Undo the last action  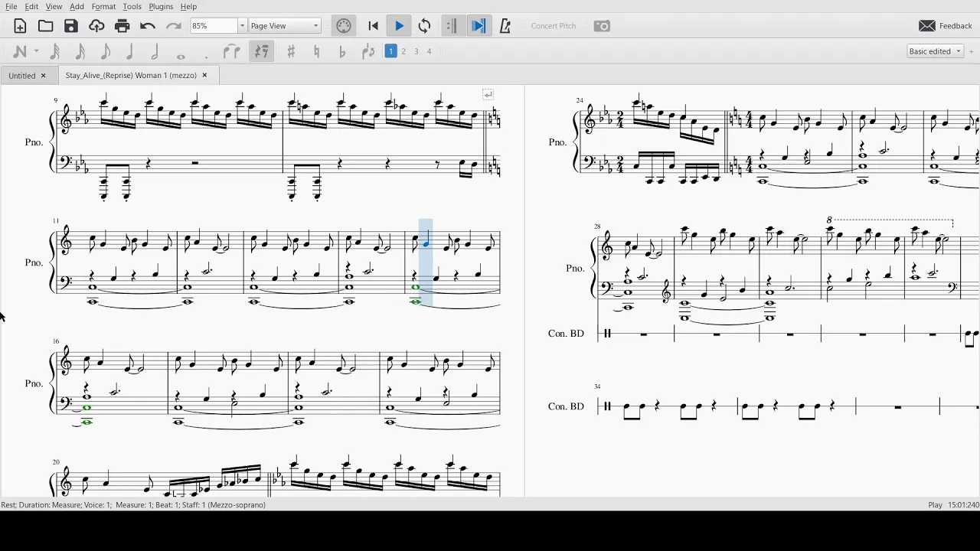point(148,26)
